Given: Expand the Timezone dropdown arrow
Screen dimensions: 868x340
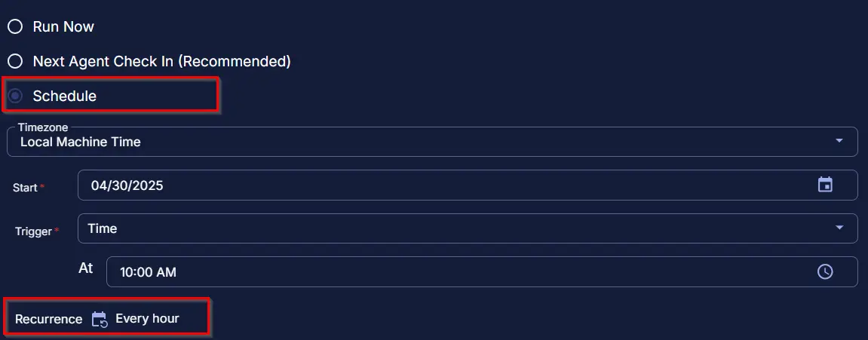Looking at the screenshot, I should click(x=839, y=141).
